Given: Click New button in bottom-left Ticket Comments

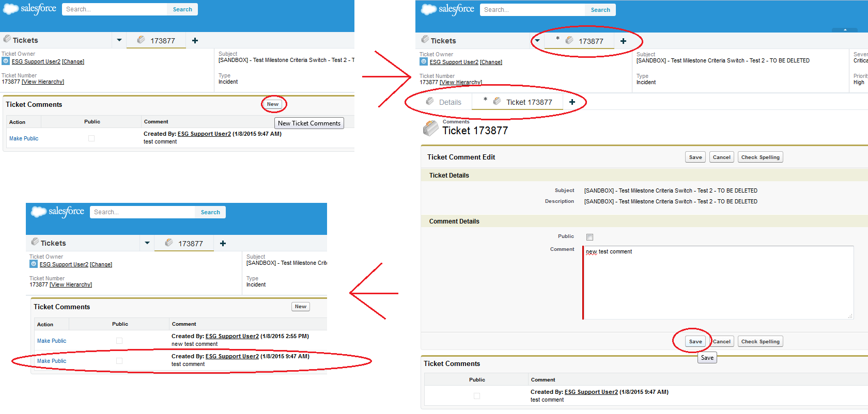Looking at the screenshot, I should point(301,307).
